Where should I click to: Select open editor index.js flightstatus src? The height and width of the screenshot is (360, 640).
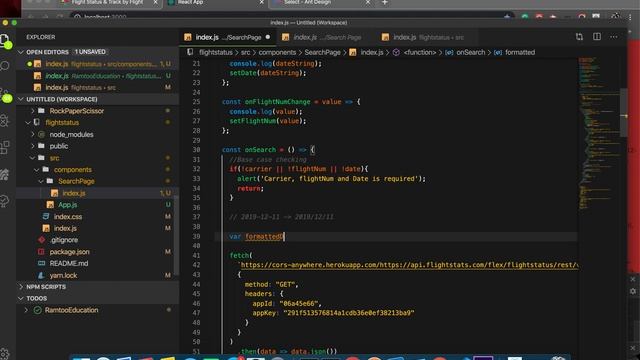(x=97, y=87)
